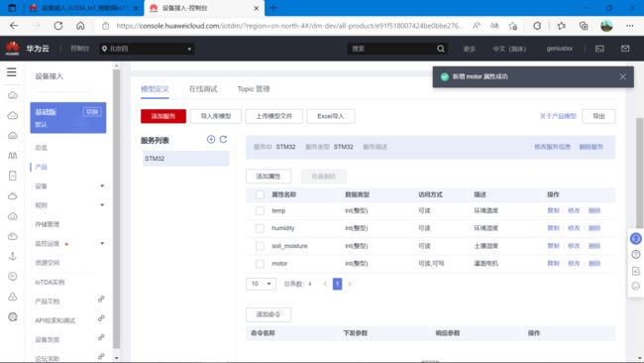The height and width of the screenshot is (363, 644).
Task: Open IoTDA实例 in sidebar
Action: point(50,282)
